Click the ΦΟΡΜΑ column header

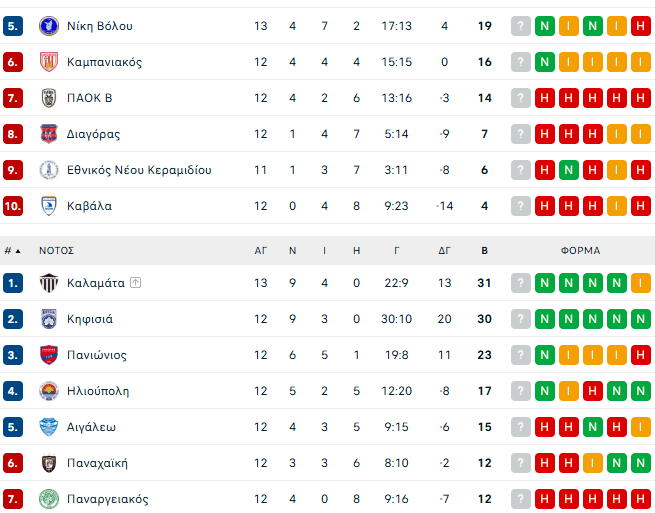point(580,251)
